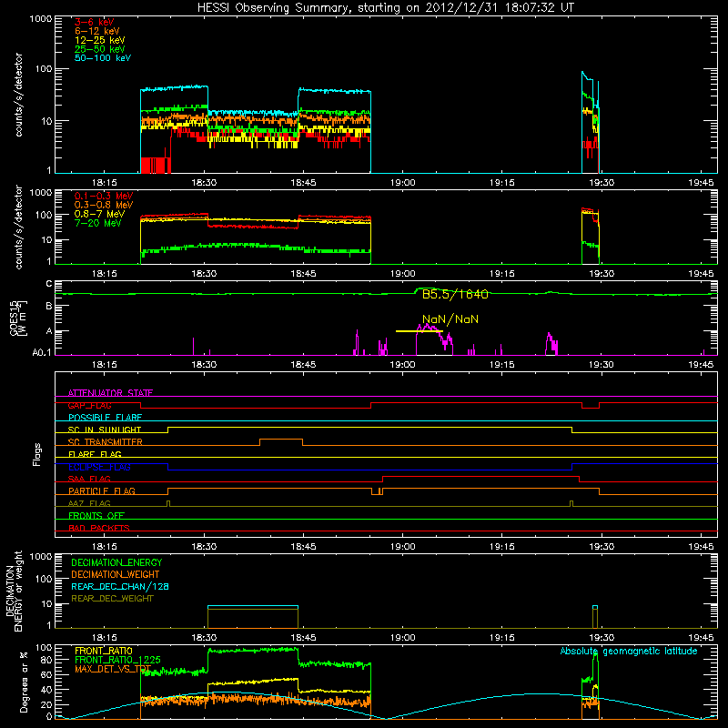Select the AAZ_FLAG label
The image size is (728, 728).
pos(89,503)
